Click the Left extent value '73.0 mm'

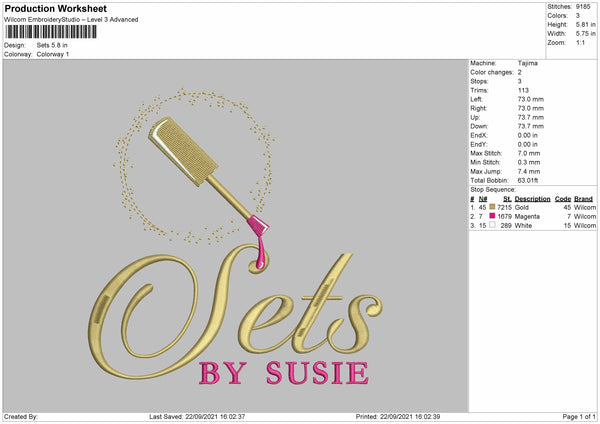coord(531,99)
